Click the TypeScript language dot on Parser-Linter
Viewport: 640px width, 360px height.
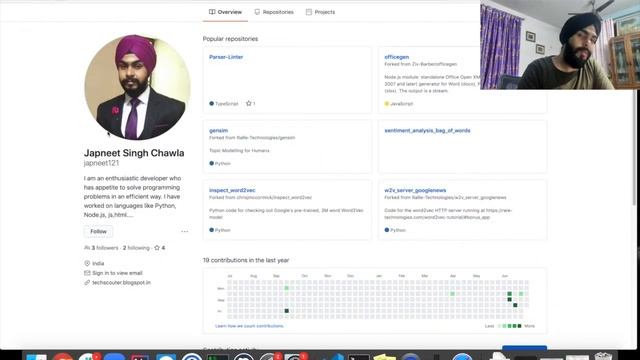pos(211,104)
